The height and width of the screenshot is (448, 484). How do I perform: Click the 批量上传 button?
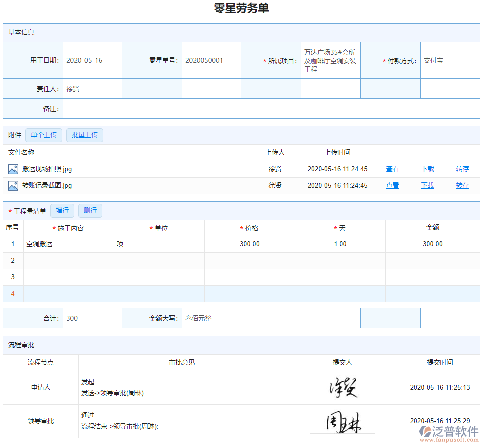(x=85, y=135)
